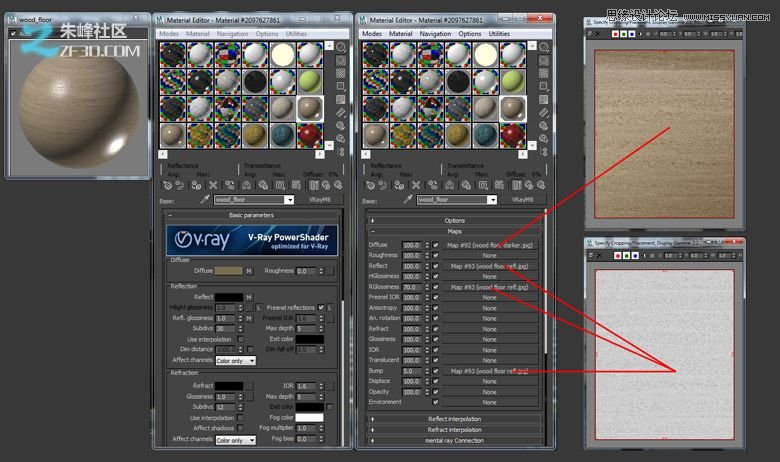The width and height of the screenshot is (780, 462).
Task: Open Navigation menu in right Material Editor
Action: 435,34
